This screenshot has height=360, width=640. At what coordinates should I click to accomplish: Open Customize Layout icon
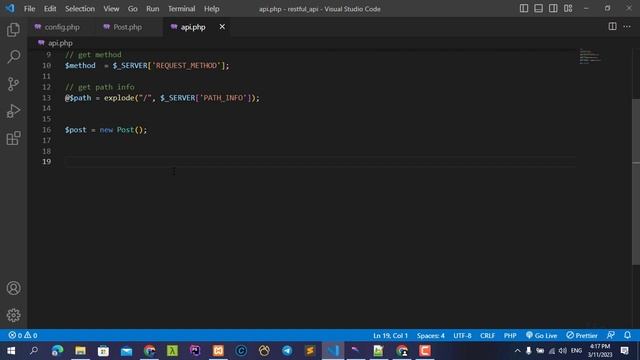tap(568, 9)
